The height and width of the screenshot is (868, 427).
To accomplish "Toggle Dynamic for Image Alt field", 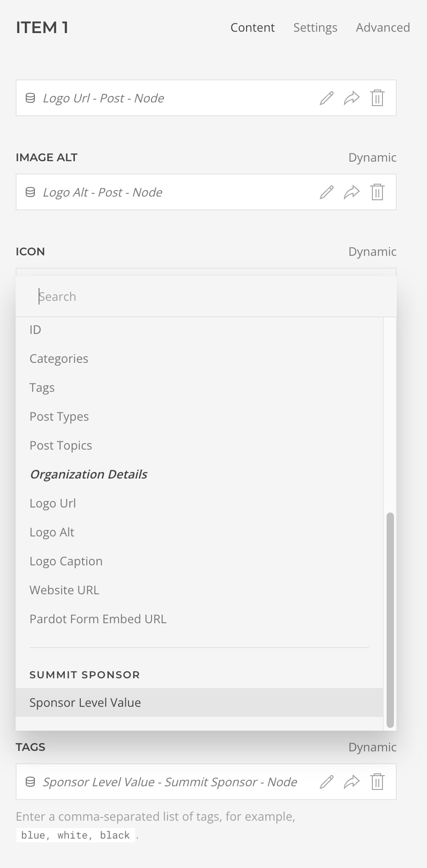I will tap(372, 158).
